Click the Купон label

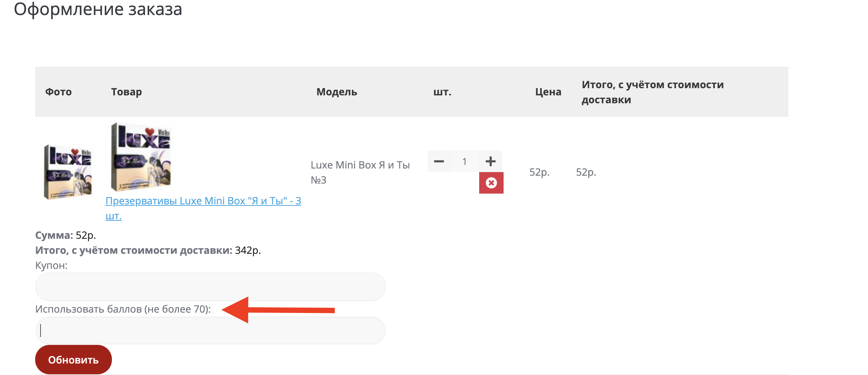(51, 266)
